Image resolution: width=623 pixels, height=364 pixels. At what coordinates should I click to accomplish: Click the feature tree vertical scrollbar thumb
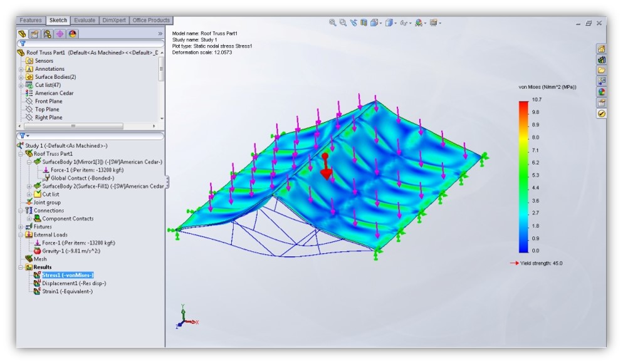click(161, 69)
